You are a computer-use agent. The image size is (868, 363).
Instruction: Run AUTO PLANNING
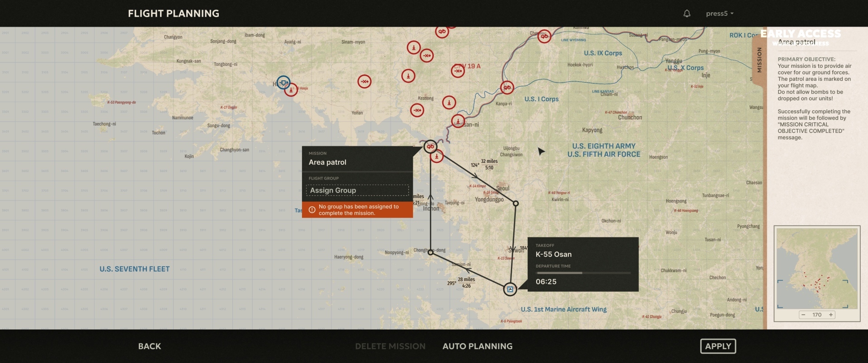pos(477,346)
